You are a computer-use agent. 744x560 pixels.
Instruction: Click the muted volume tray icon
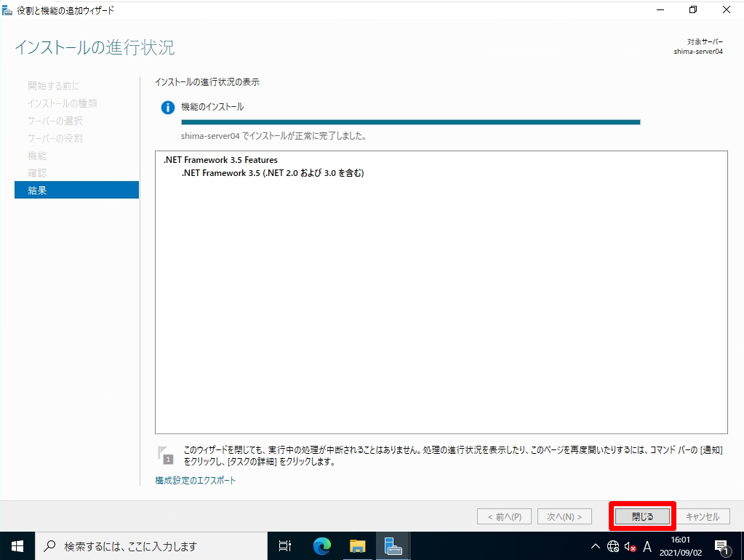[x=630, y=546]
